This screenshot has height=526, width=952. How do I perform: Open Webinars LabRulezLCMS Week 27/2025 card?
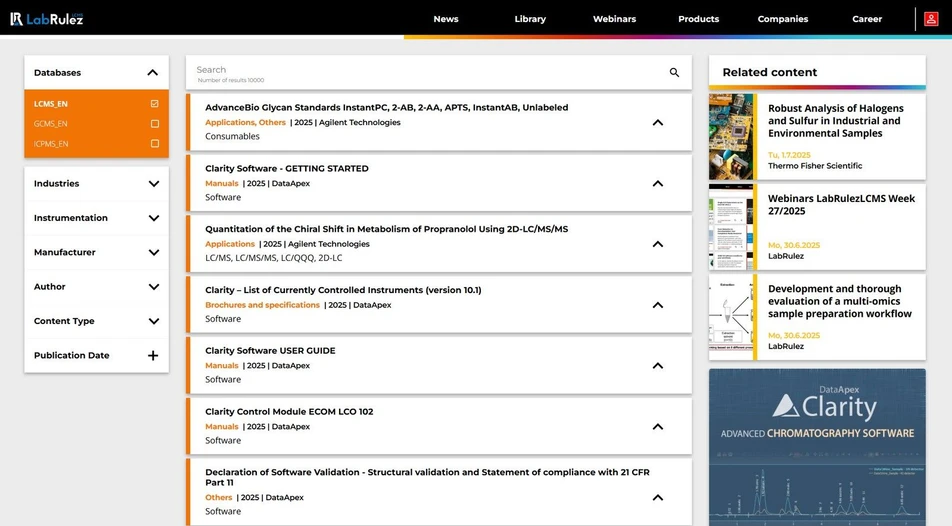click(842, 205)
